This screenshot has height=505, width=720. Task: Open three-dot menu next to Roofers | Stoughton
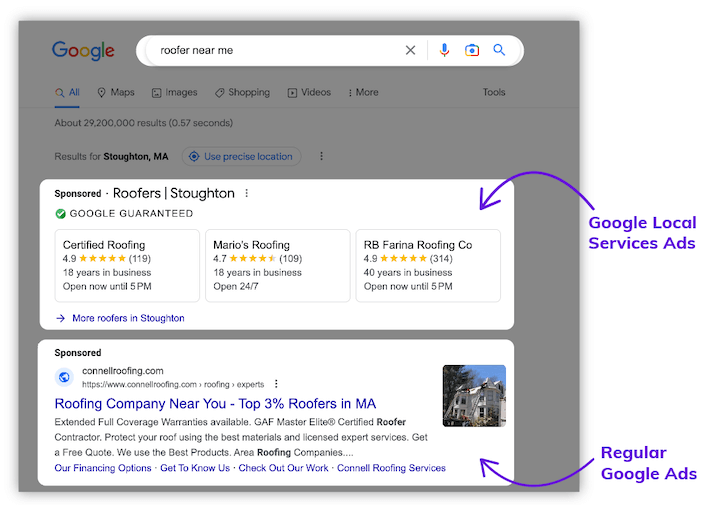point(247,193)
